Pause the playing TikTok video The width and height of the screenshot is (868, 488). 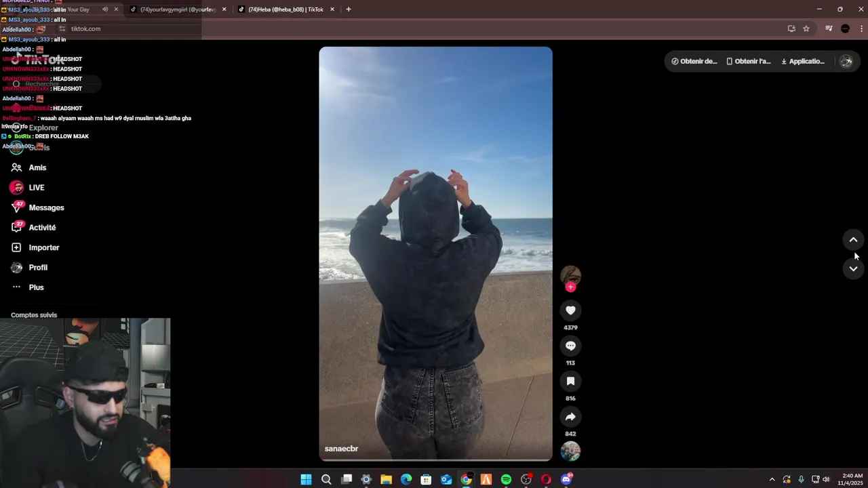[x=435, y=253]
